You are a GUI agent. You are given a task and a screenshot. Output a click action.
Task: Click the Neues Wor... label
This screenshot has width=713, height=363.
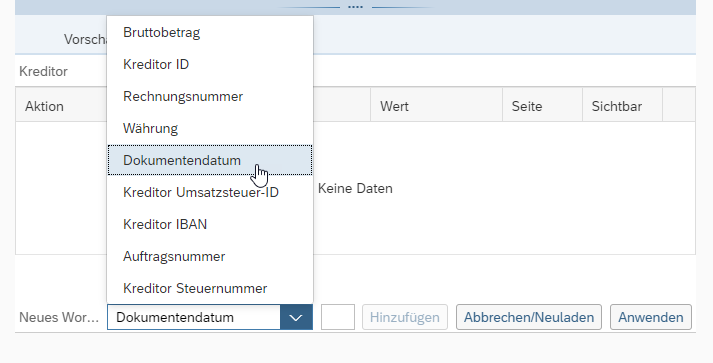pos(59,317)
